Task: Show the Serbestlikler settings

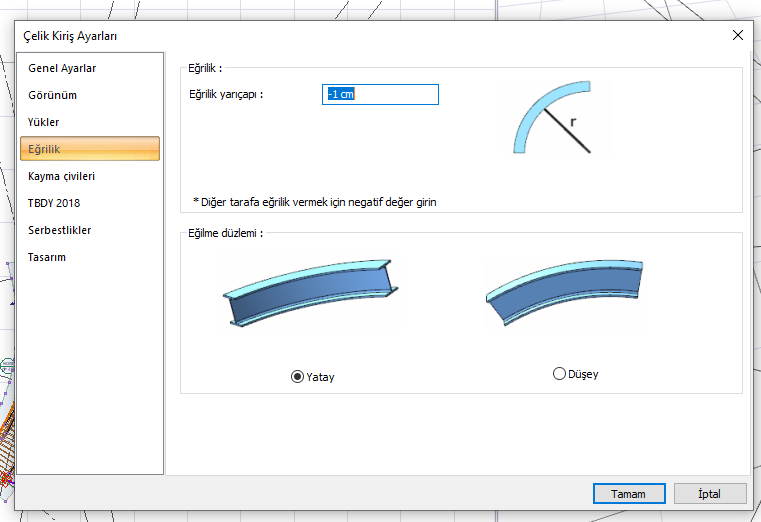Action: tap(60, 230)
